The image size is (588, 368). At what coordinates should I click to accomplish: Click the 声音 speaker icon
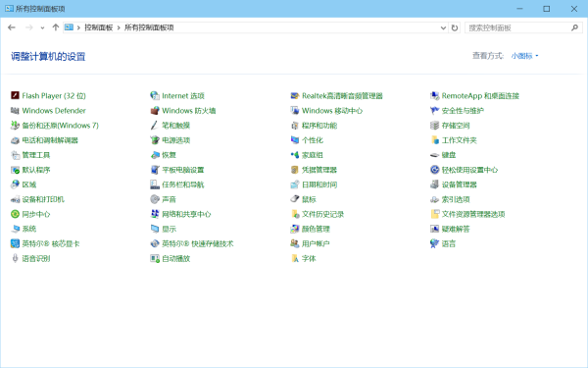click(155, 199)
